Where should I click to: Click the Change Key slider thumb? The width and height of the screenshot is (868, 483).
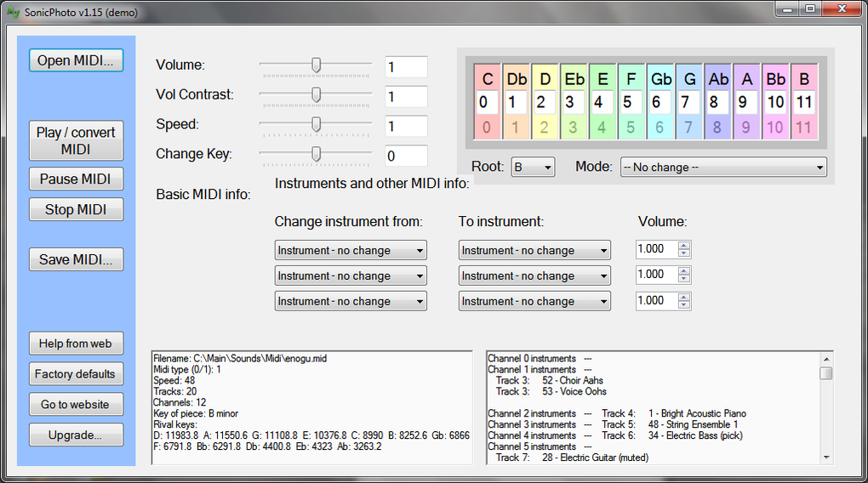coord(316,154)
